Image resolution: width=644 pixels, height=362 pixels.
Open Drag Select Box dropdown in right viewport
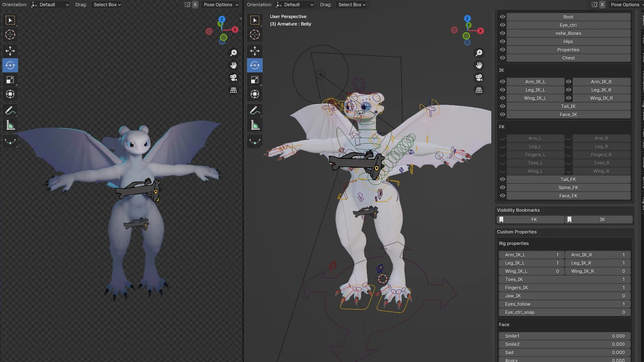pos(352,5)
